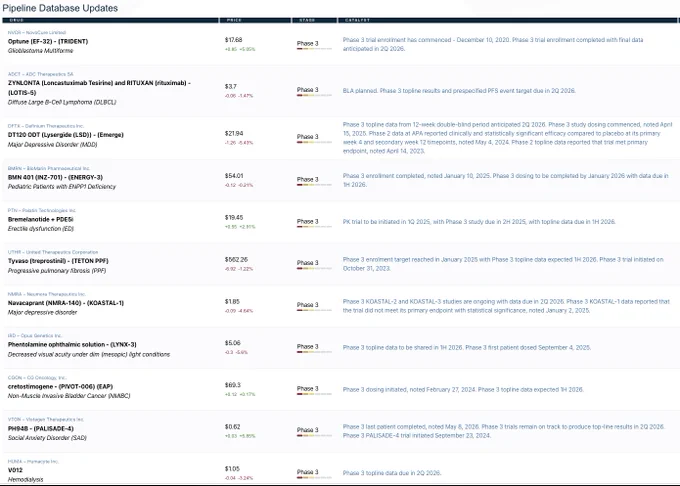Select Phentolamine ophthalmic solution - (LYNX-3)
The width and height of the screenshot is (680, 486).
[x=72, y=345]
